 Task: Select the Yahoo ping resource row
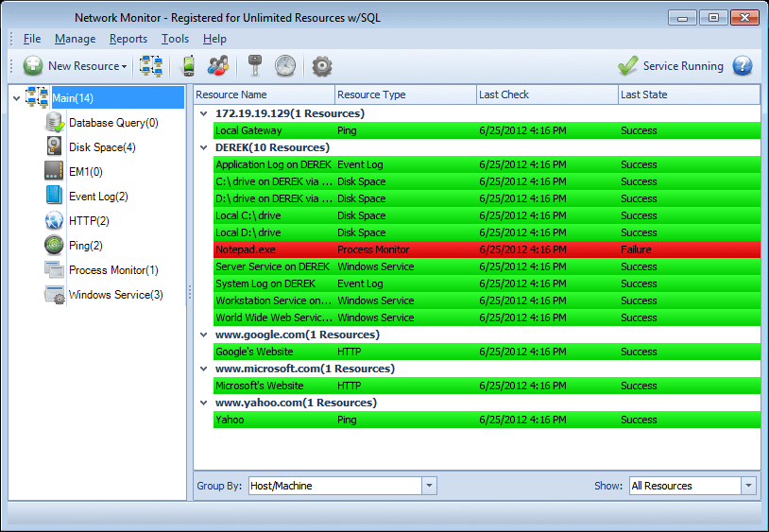tap(487, 420)
